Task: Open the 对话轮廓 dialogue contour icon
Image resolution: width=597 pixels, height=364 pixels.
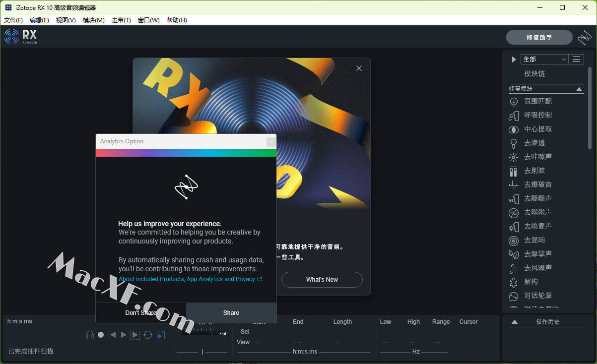Action: (x=514, y=296)
